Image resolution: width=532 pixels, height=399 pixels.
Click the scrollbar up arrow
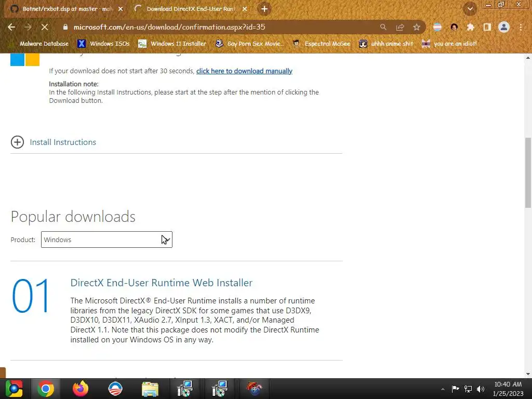pyautogui.click(x=528, y=58)
